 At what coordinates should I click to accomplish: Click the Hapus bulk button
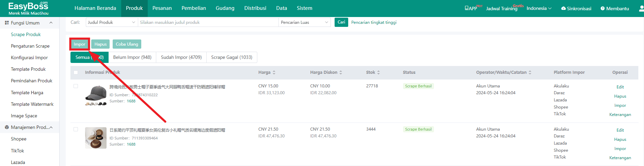100,44
